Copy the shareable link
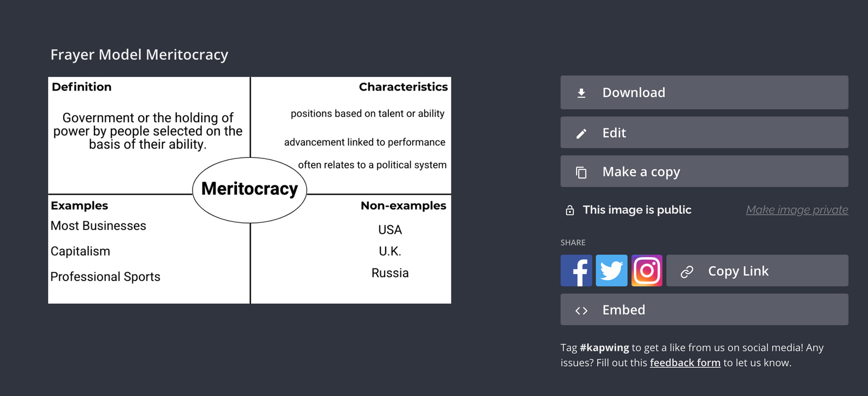868x396 pixels. pyautogui.click(x=757, y=271)
